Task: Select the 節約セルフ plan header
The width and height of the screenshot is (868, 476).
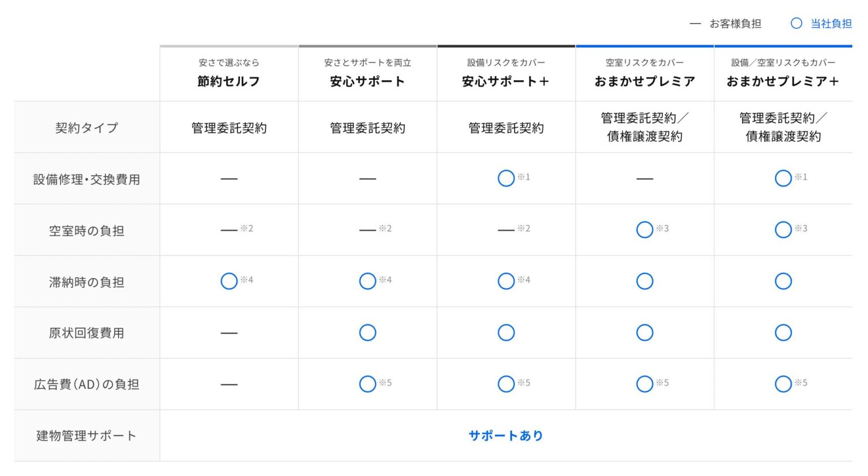Action: 229,81
